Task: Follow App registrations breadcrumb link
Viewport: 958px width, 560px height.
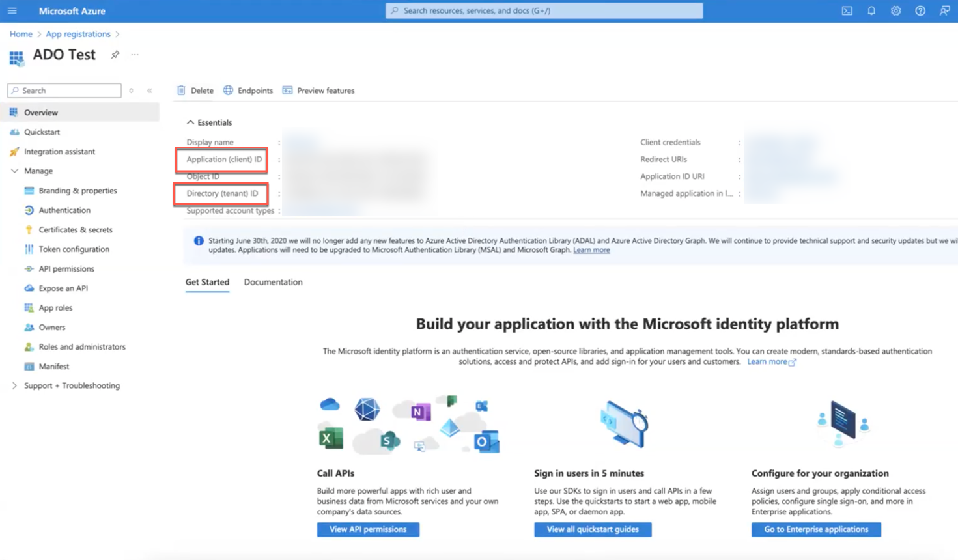Action: point(78,34)
